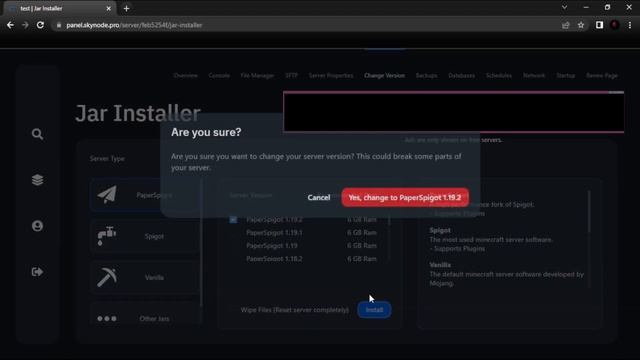Click the description panel scrollbar
The image size is (640, 360).
tap(589, 211)
